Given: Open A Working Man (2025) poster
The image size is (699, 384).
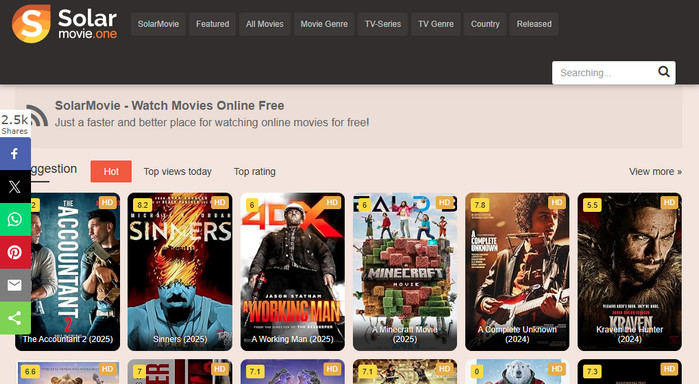Looking at the screenshot, I should (292, 272).
